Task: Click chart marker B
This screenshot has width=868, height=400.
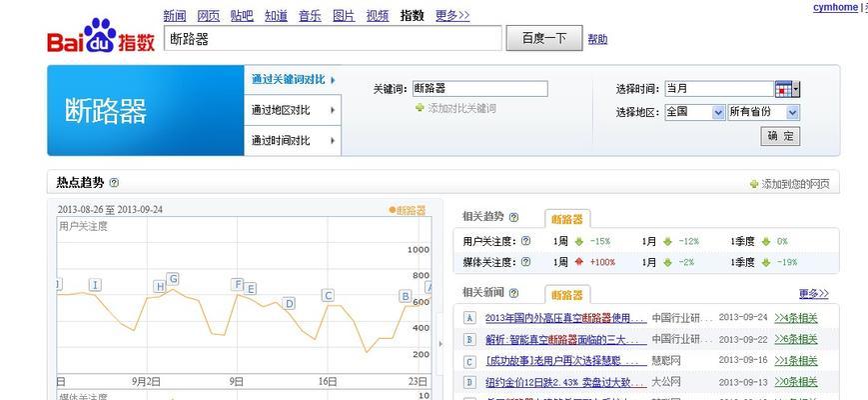Action: [x=406, y=296]
